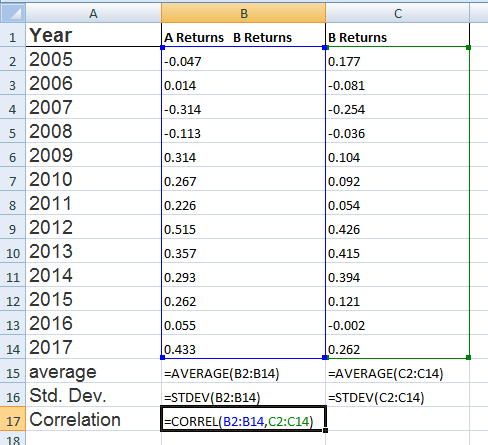Screen dimensions: 488x445
Task: Select column A header
Action: [x=93, y=13]
